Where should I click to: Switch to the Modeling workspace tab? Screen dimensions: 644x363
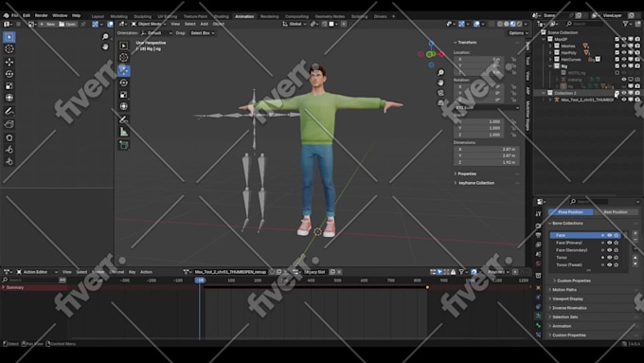point(119,16)
